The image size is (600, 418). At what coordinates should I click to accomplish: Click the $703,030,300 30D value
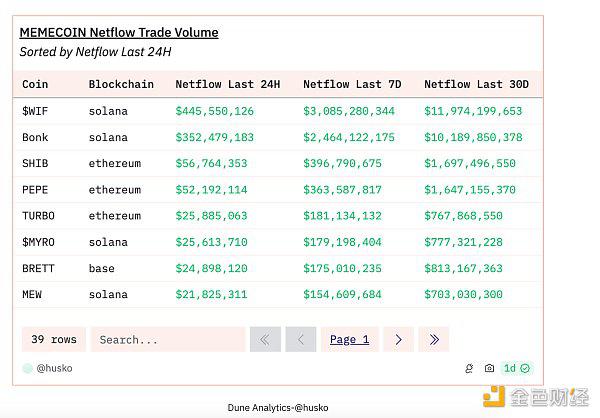(x=463, y=294)
